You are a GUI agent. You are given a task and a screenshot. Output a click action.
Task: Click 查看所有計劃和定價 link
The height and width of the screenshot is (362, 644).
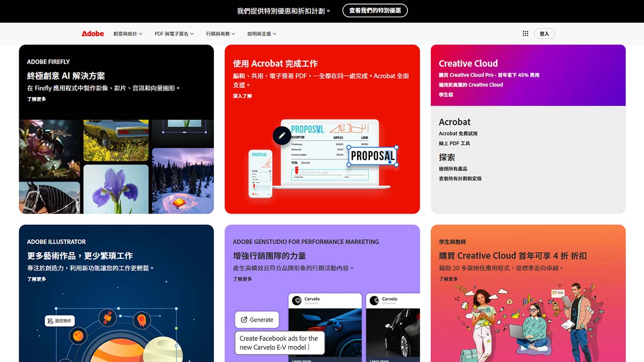460,178
